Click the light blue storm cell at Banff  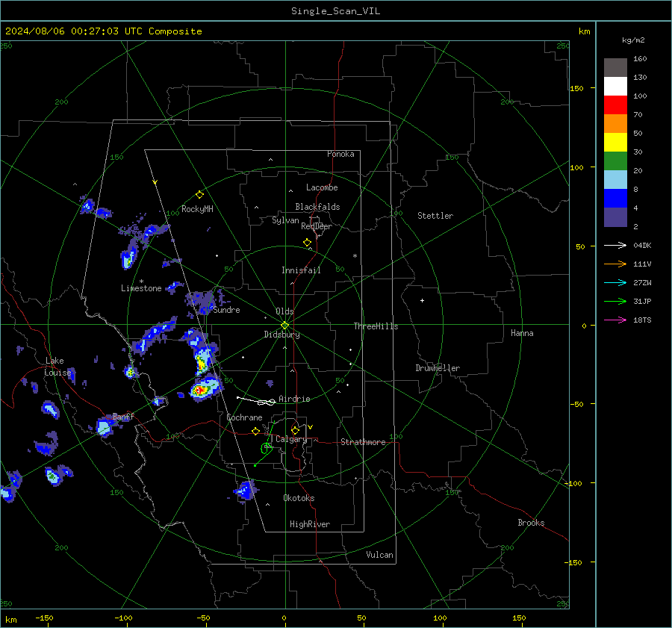point(103,427)
